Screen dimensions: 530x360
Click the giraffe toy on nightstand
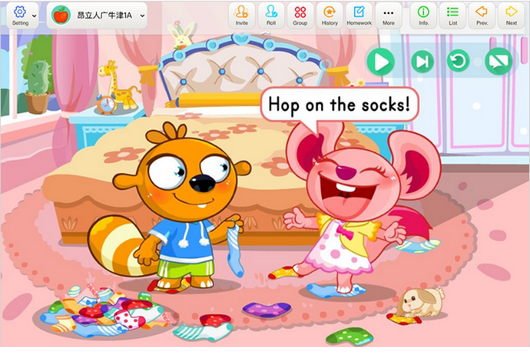118,85
